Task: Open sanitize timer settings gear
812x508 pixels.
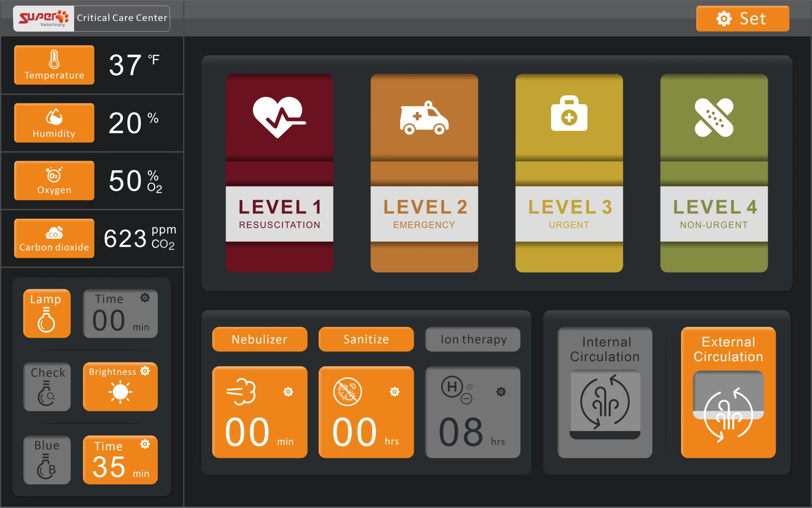Action: click(x=395, y=392)
